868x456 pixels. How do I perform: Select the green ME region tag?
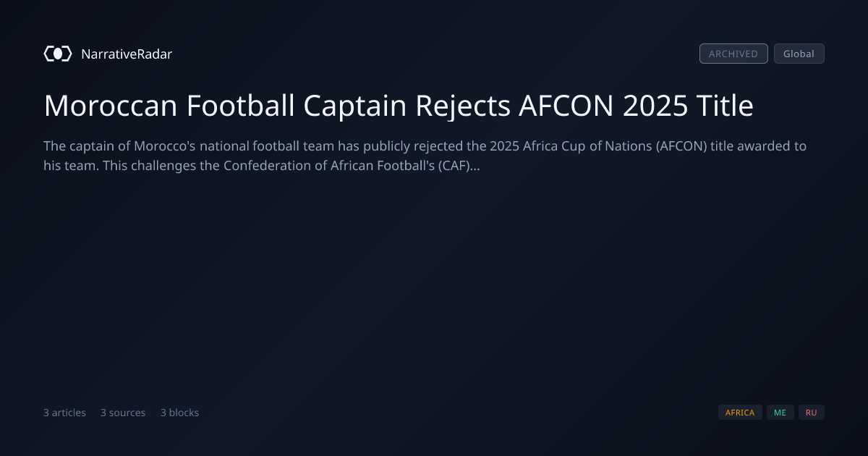click(780, 413)
